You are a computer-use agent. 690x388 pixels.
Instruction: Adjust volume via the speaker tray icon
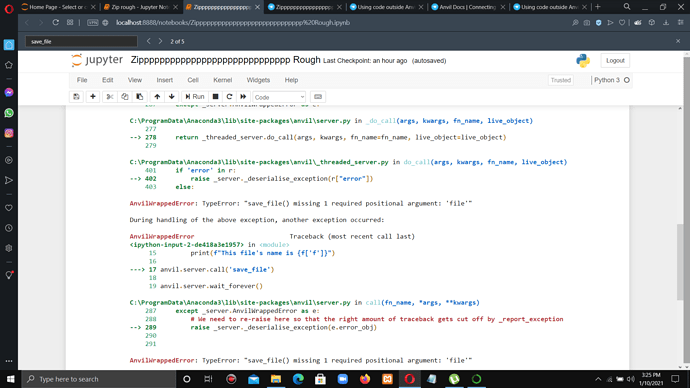(631, 379)
